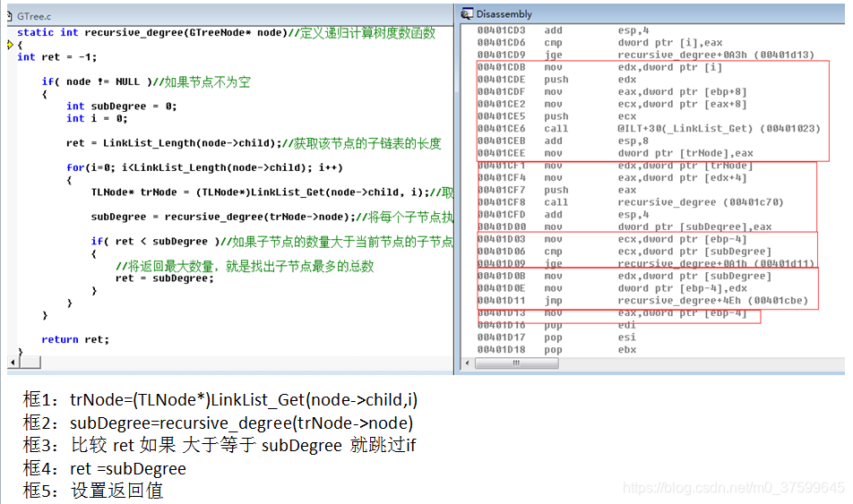Click disassembly row 00401CD6 'cmp dword ptr [i],eax'
The image size is (853, 504).
(600, 42)
